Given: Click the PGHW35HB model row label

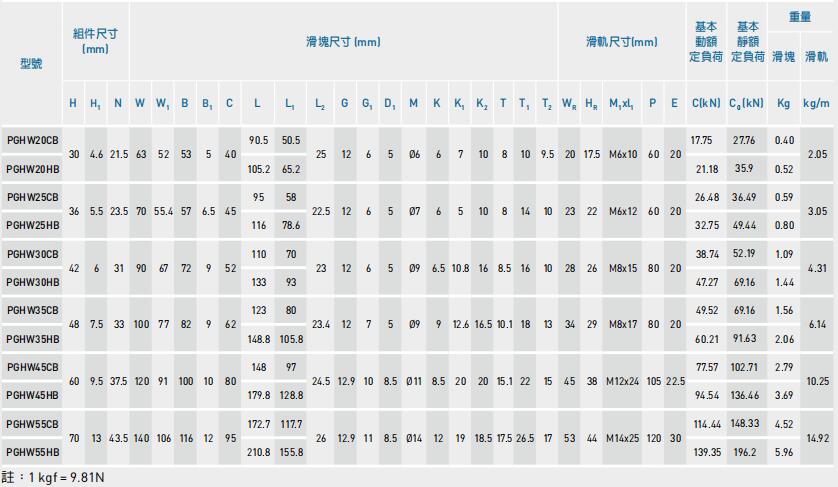Looking at the screenshot, I should pyautogui.click(x=32, y=339).
